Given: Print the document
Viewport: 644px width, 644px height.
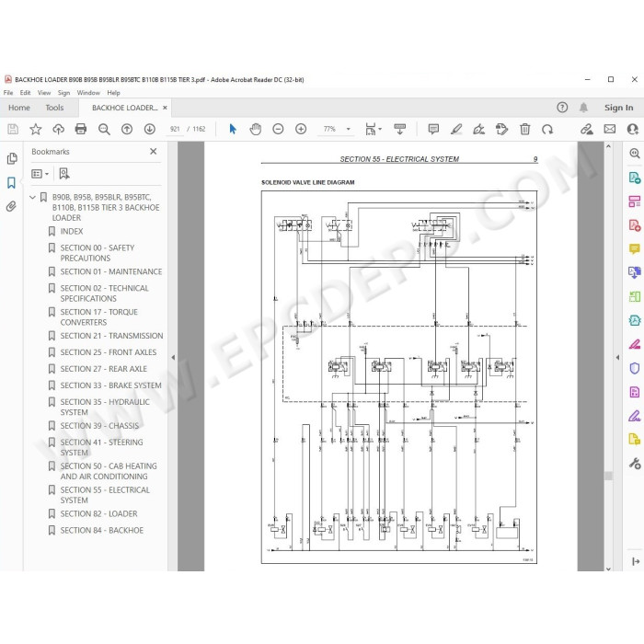Looking at the screenshot, I should [x=81, y=130].
